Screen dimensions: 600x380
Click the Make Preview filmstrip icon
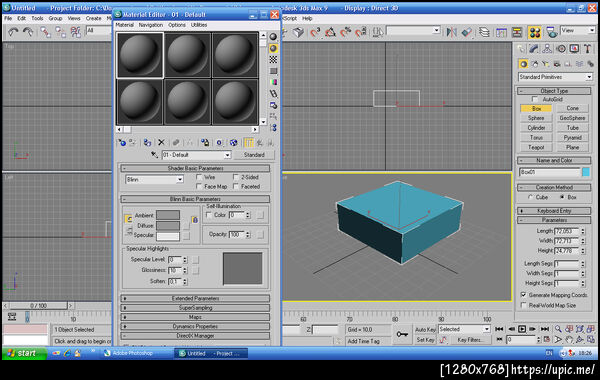coord(273,93)
